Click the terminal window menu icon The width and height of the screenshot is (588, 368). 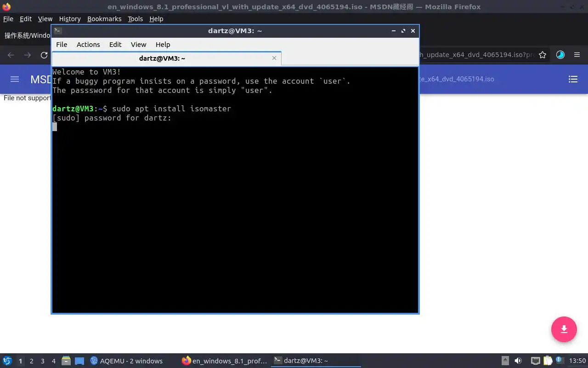pyautogui.click(x=57, y=31)
